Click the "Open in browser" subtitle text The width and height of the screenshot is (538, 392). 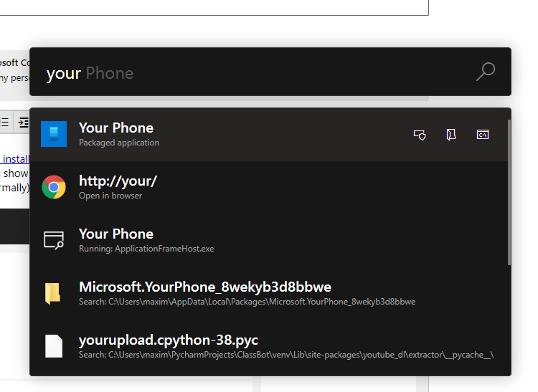tap(110, 196)
